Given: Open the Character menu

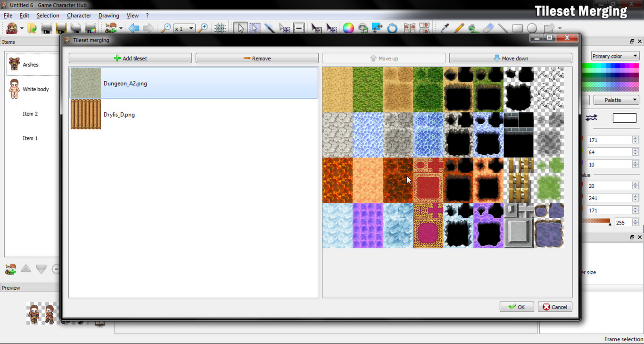Looking at the screenshot, I should (79, 15).
